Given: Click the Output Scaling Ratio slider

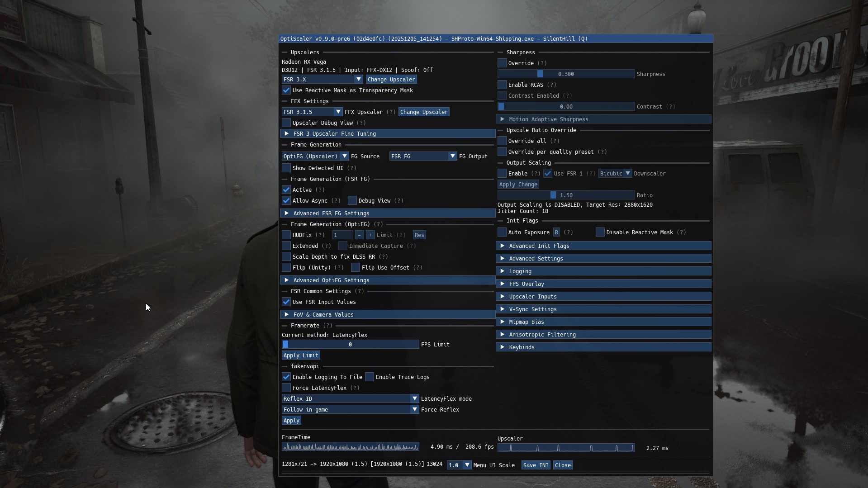Looking at the screenshot, I should click(566, 195).
